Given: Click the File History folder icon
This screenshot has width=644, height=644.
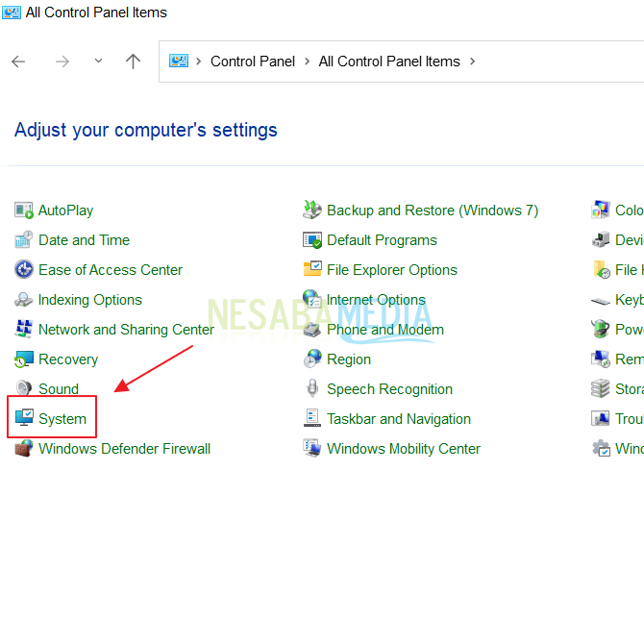Looking at the screenshot, I should 602,270.
